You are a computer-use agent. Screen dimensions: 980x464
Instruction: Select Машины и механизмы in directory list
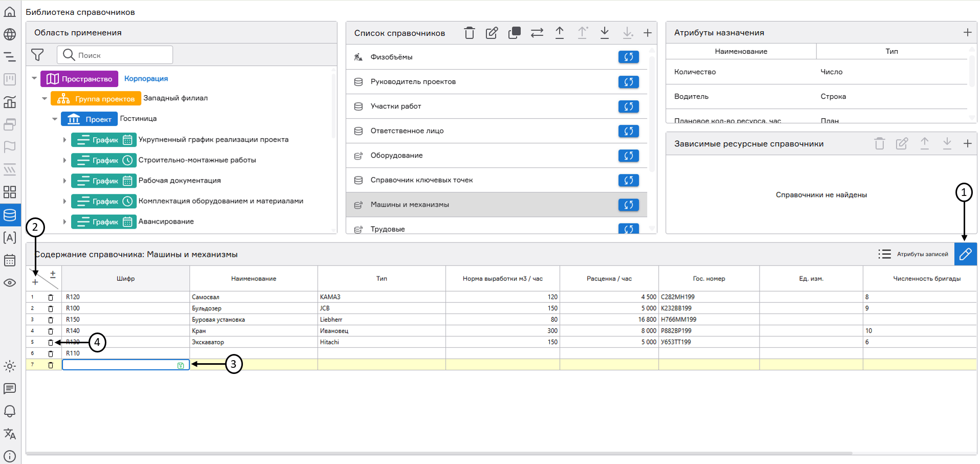[410, 205]
